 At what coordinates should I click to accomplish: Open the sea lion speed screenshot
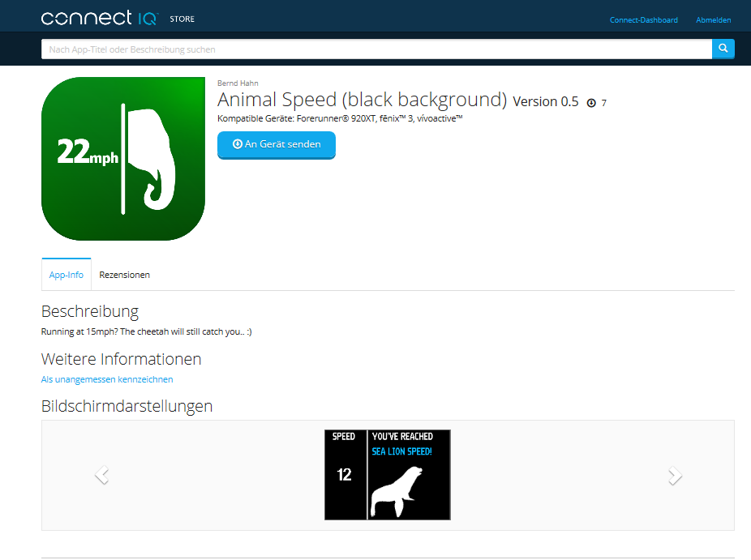tap(387, 475)
